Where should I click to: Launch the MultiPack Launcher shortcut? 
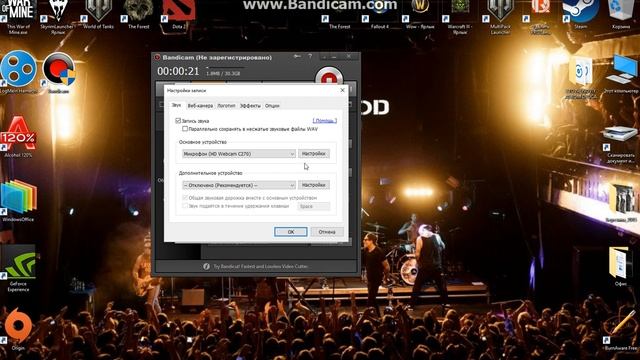(500, 16)
